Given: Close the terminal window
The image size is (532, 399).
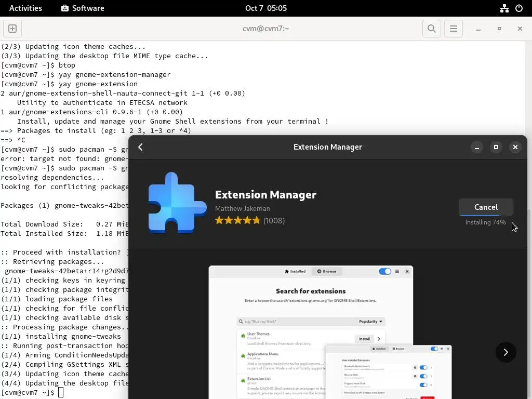Looking at the screenshot, I should tap(520, 29).
